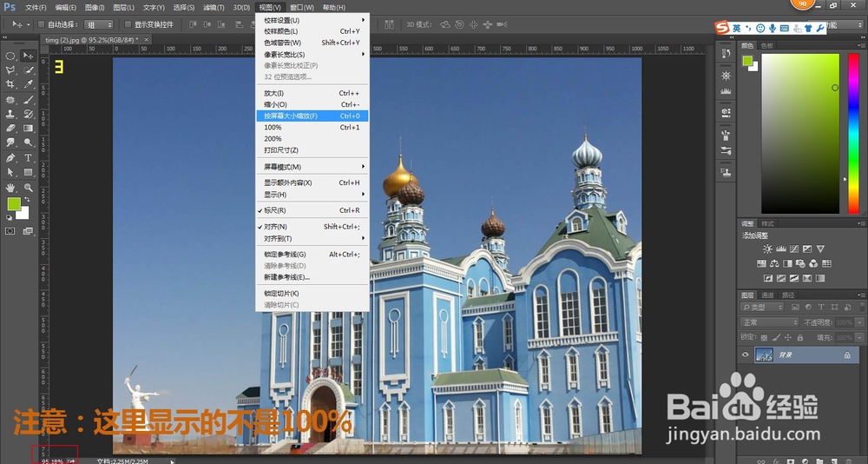Select the History Brush tool
This screenshot has width=868, height=464.
coord(28,114)
